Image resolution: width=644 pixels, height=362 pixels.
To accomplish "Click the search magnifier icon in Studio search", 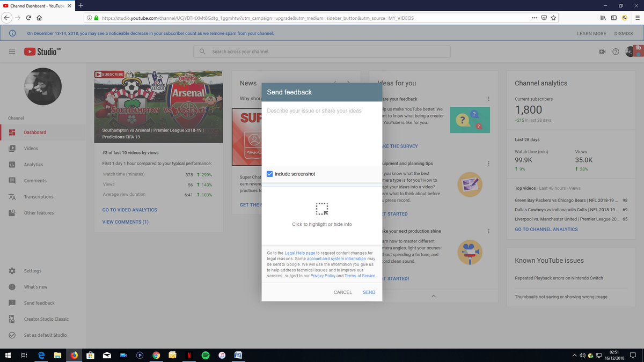I will click(x=202, y=51).
